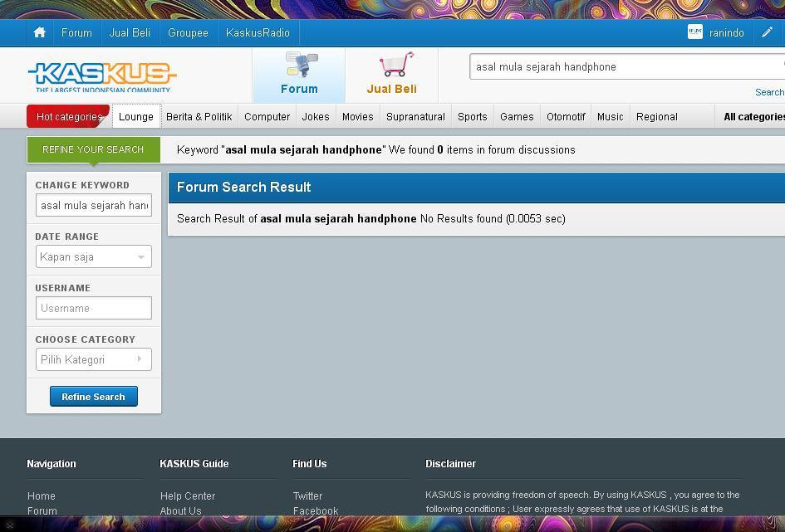Click the Search link under search box
The width and height of the screenshot is (785, 532).
(769, 92)
